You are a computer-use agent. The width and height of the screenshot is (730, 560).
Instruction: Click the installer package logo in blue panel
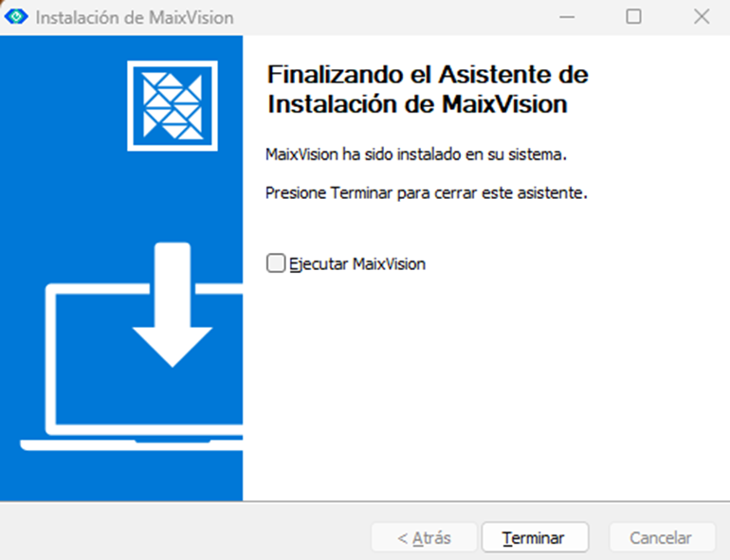coord(173,106)
